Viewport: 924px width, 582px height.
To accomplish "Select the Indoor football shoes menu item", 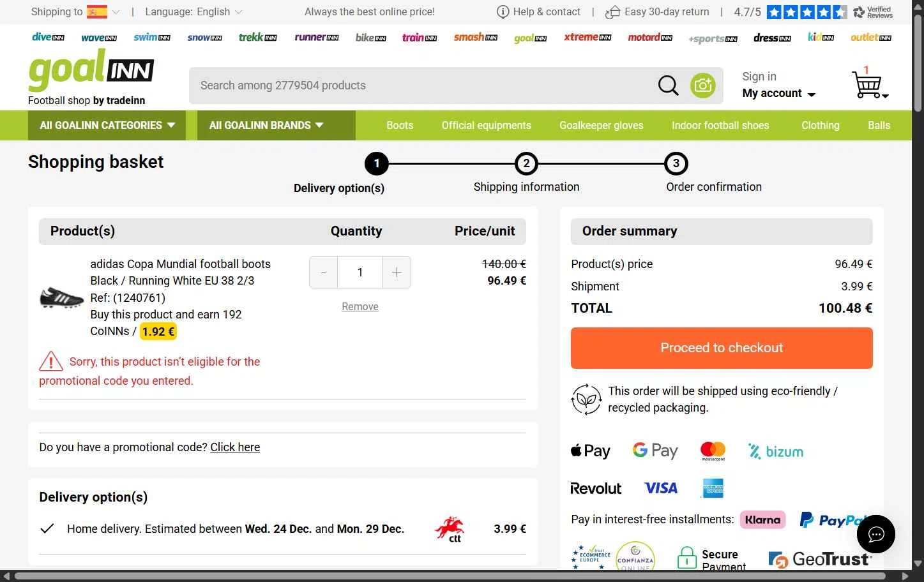I will (x=720, y=125).
